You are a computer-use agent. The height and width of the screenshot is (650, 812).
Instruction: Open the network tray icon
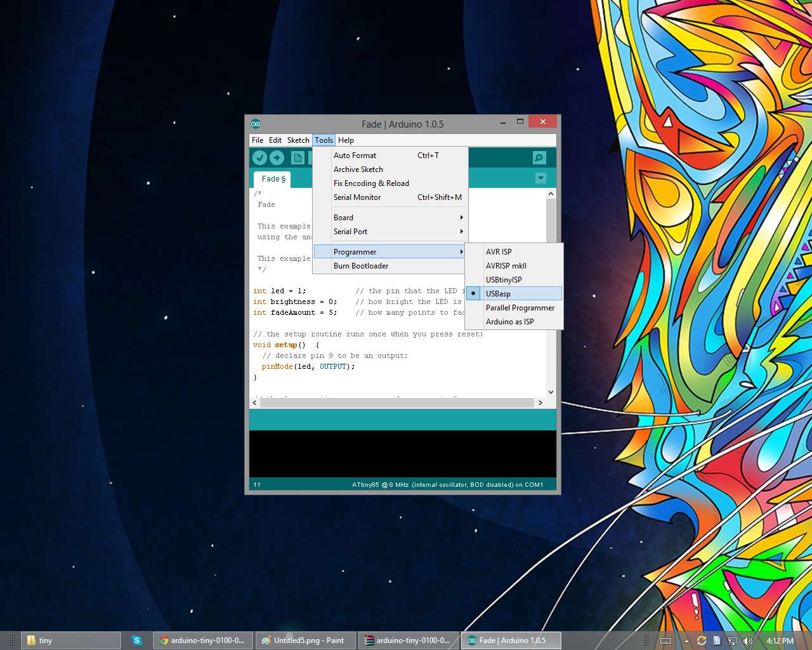pos(733,641)
